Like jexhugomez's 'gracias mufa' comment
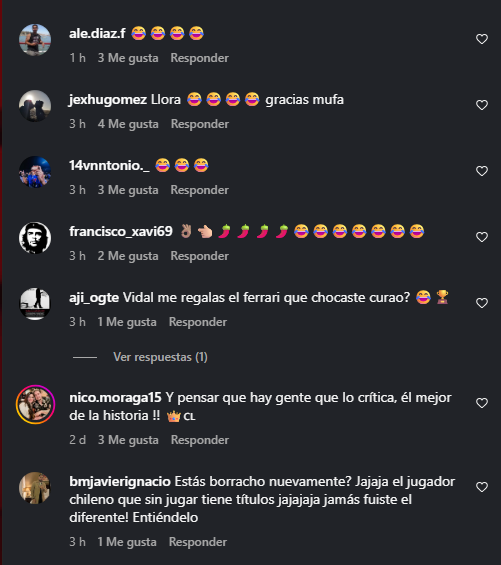501x565 pixels. [482, 105]
